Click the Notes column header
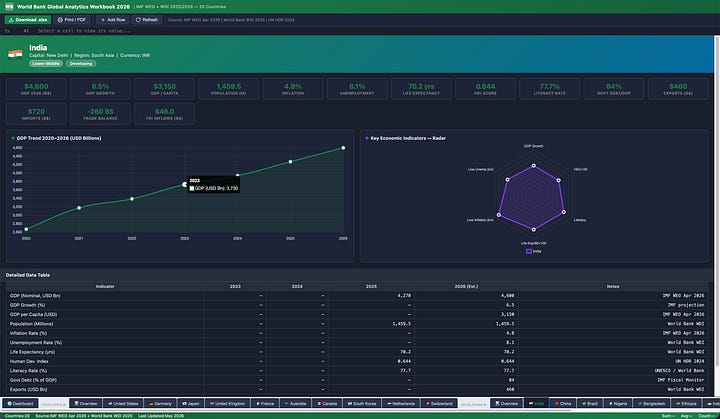This screenshot has width=720, height=419. coord(613,286)
